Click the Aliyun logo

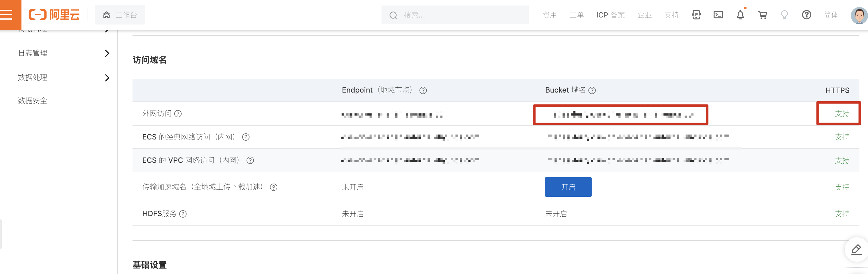[54, 15]
